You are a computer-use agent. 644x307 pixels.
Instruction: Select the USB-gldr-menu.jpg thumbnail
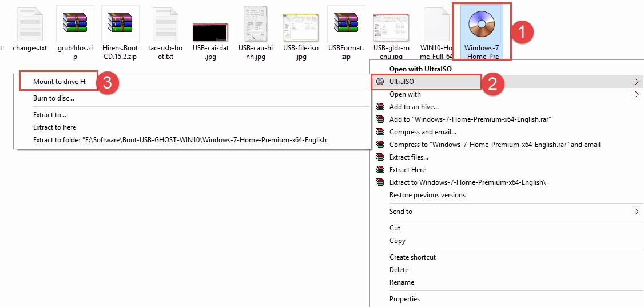point(391,27)
